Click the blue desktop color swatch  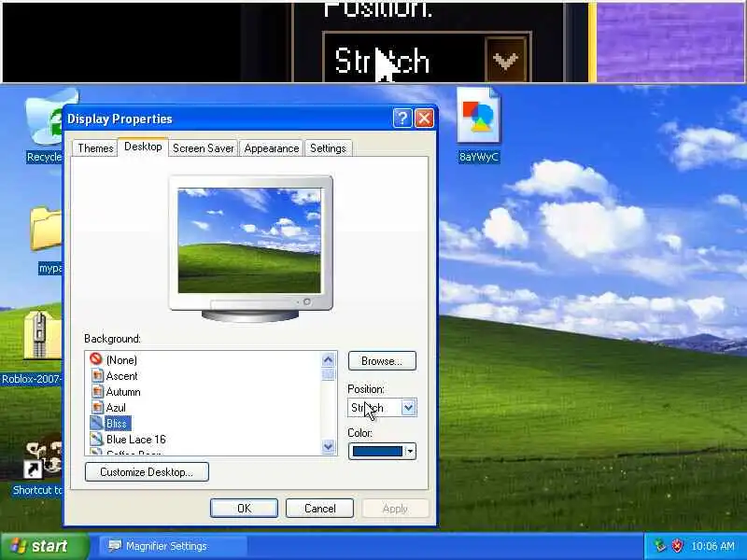[377, 451]
